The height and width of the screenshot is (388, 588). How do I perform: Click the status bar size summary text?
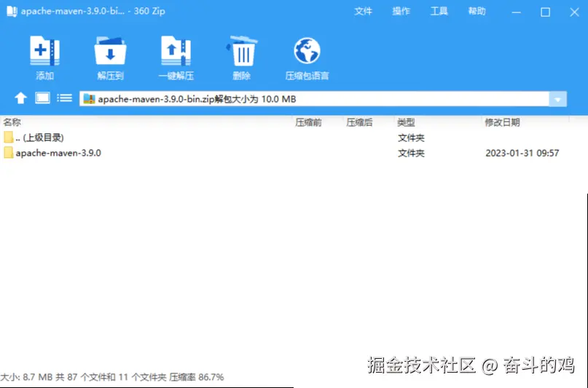click(111, 377)
